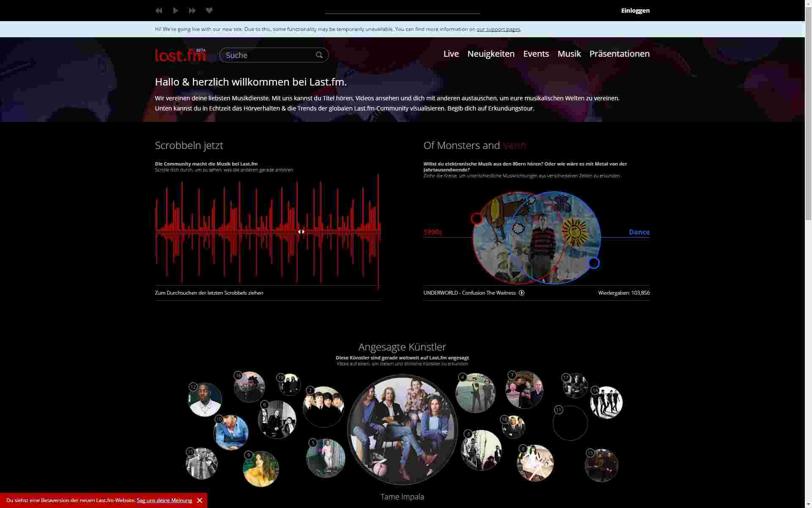
Task: Click the Einloggen link
Action: (635, 11)
